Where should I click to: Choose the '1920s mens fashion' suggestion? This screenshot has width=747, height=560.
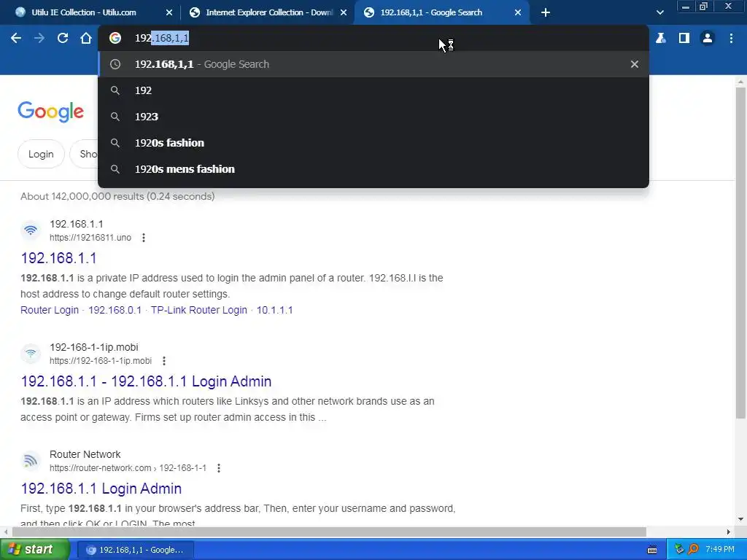click(373, 169)
